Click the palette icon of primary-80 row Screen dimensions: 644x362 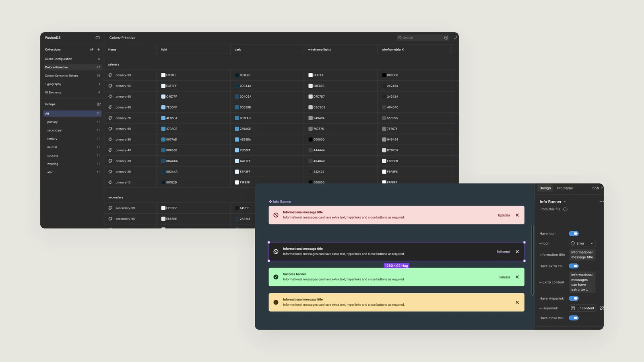coord(110,107)
